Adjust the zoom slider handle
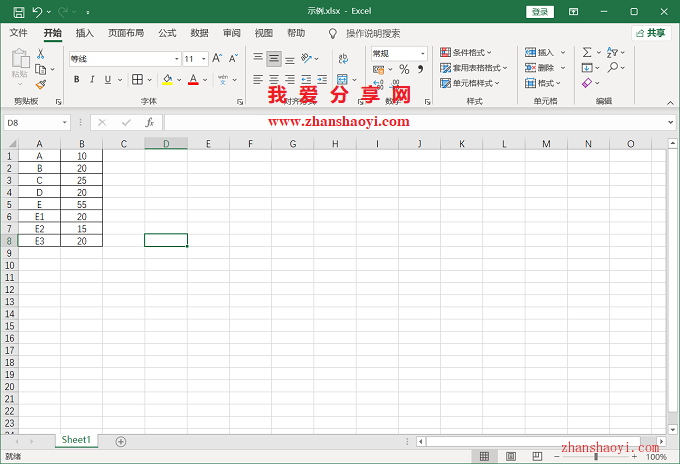This screenshot has width=680, height=464. click(596, 457)
